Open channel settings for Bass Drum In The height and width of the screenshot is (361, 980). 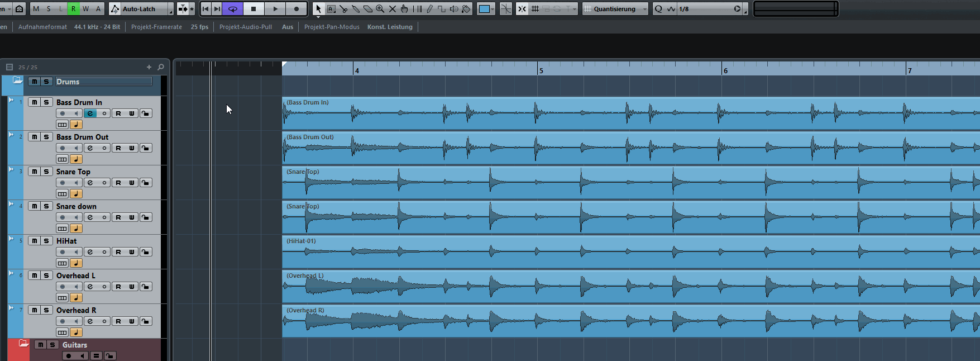(90, 113)
